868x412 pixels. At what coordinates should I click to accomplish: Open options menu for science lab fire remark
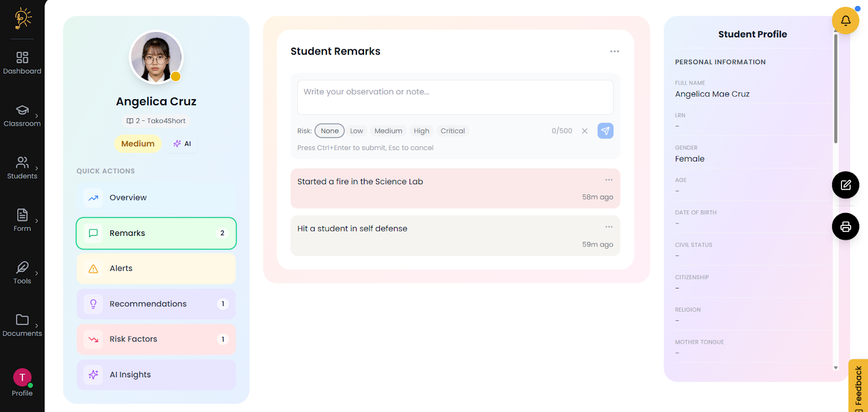tap(609, 179)
